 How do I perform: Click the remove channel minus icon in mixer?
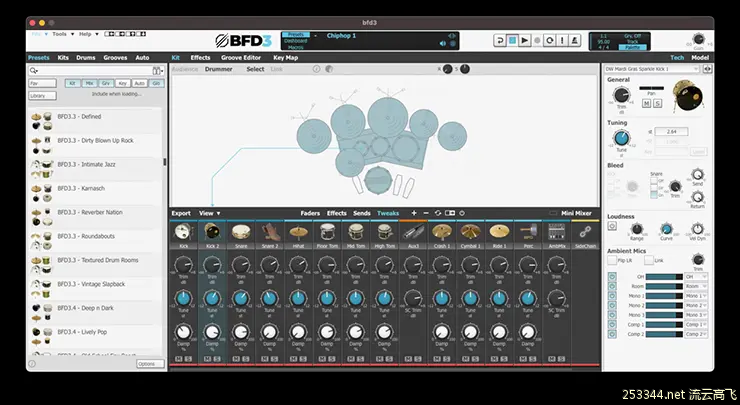426,213
